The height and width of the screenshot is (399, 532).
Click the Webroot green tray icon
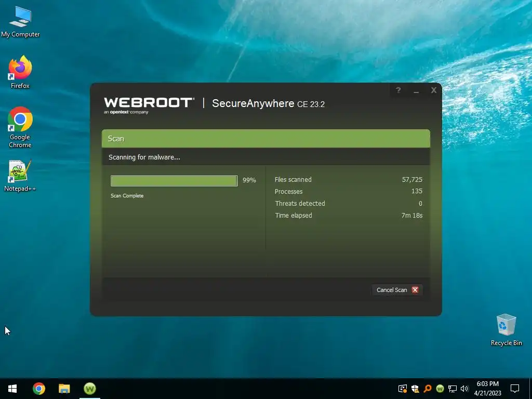(440, 389)
